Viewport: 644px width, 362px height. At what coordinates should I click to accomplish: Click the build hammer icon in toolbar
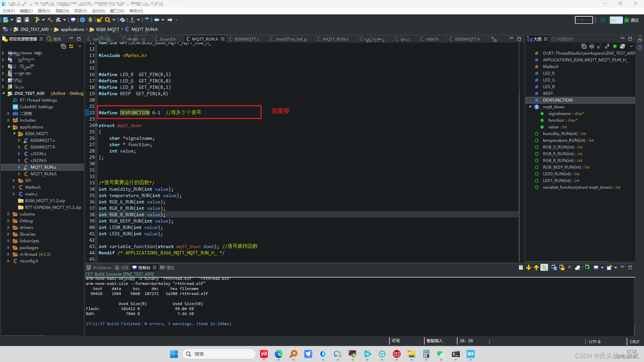[37, 20]
